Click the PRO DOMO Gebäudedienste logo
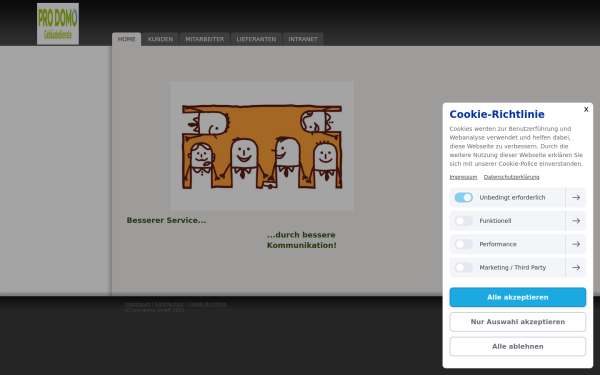The width and height of the screenshot is (600, 375). tap(58, 24)
